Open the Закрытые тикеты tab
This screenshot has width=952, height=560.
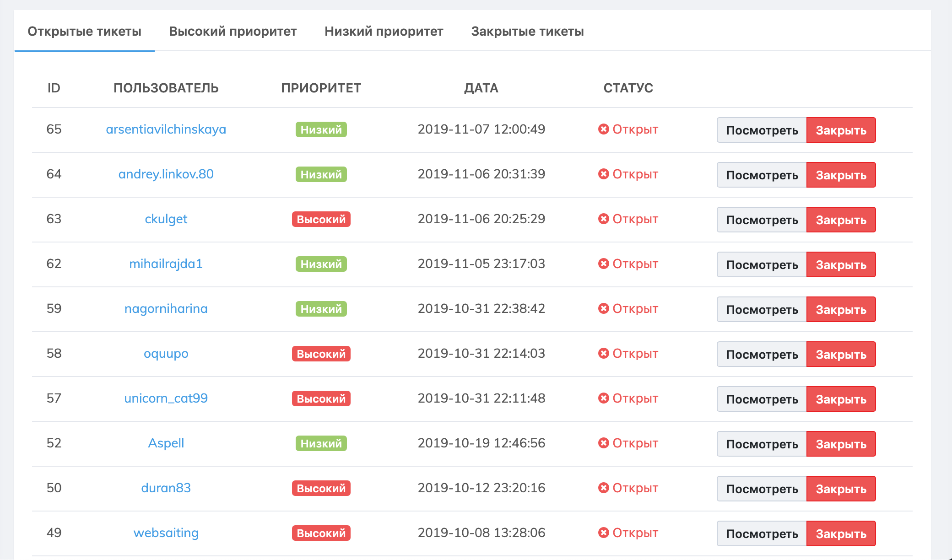(x=527, y=31)
